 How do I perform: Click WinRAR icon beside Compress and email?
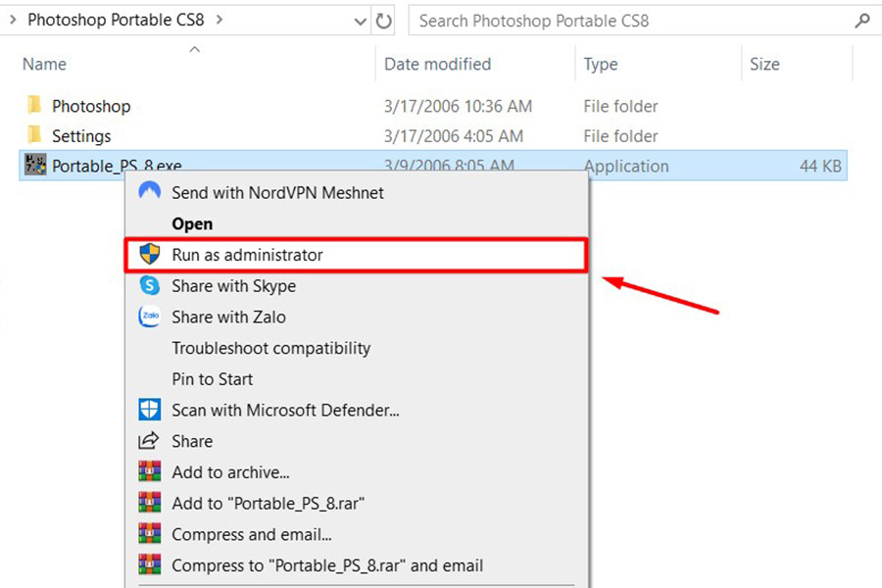pos(150,533)
